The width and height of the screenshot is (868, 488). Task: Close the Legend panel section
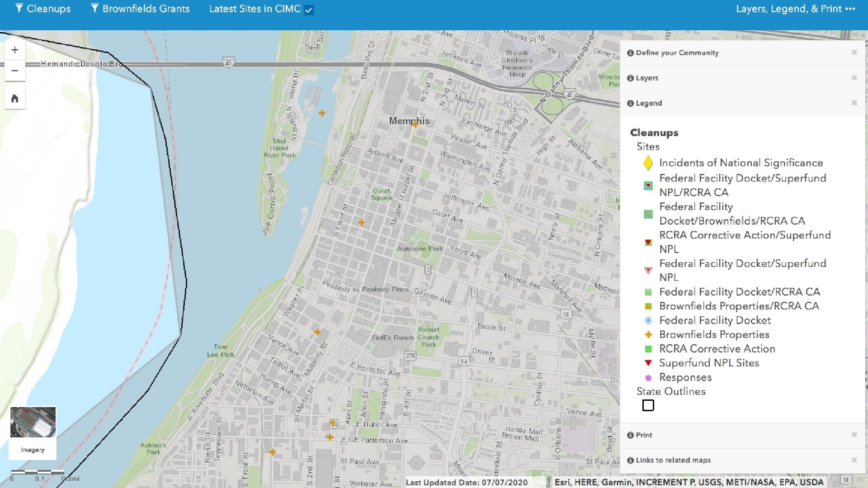click(x=854, y=103)
